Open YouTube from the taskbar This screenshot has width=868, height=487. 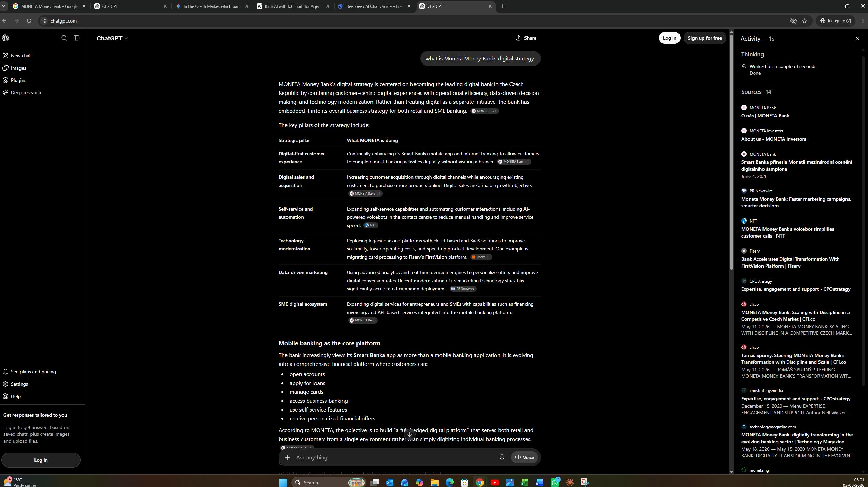pos(494,482)
